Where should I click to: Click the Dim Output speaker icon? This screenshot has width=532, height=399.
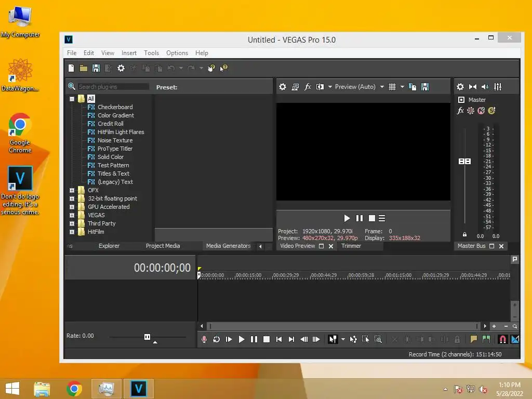click(x=485, y=87)
